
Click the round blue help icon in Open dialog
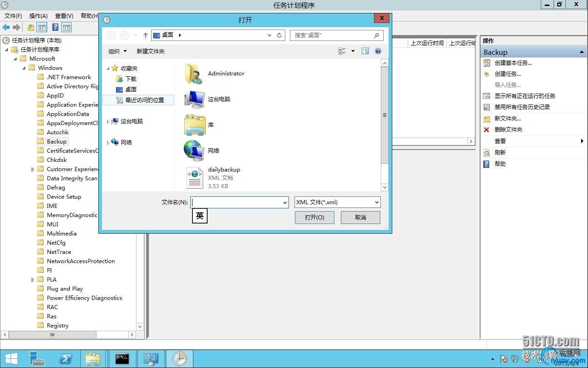(378, 51)
